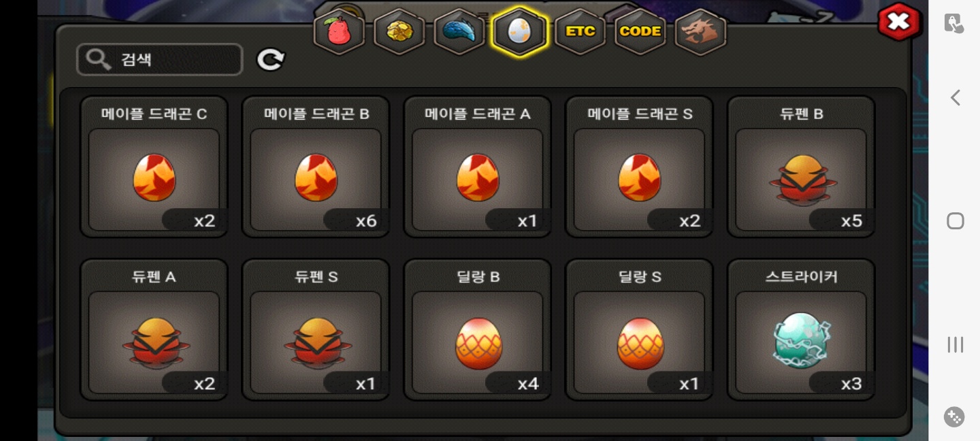The height and width of the screenshot is (441, 980).
Task: Close the inventory with the red X
Action: 899,22
